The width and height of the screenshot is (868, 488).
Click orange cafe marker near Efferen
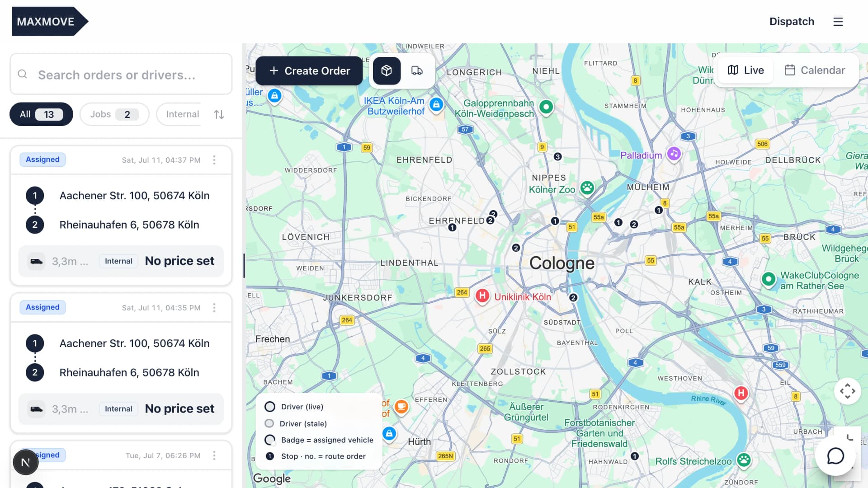[401, 407]
